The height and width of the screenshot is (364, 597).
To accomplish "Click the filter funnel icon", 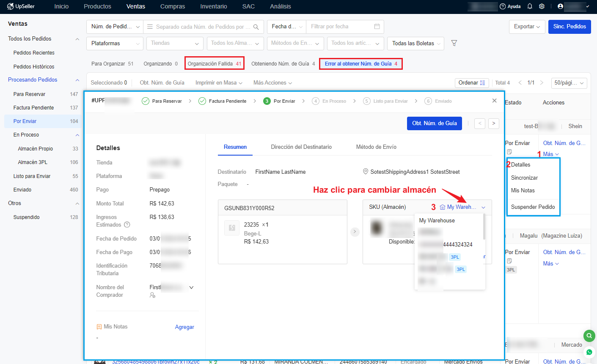I will point(454,43).
